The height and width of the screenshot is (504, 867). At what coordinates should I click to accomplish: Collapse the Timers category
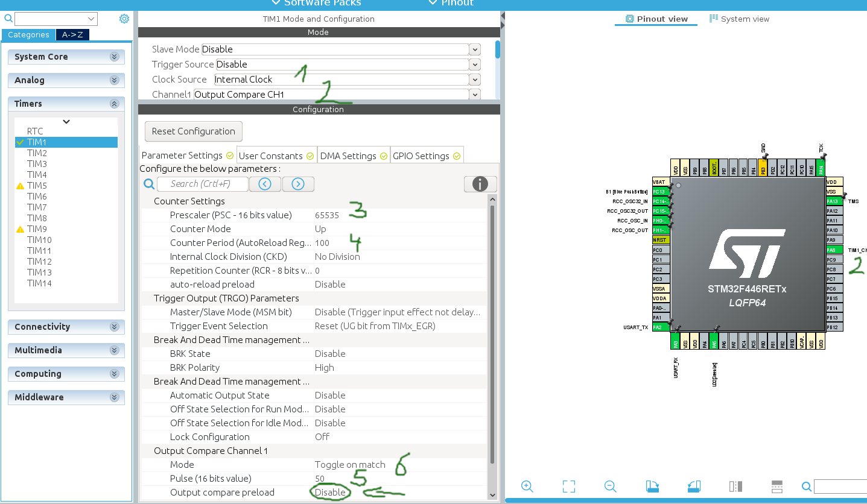(66, 104)
